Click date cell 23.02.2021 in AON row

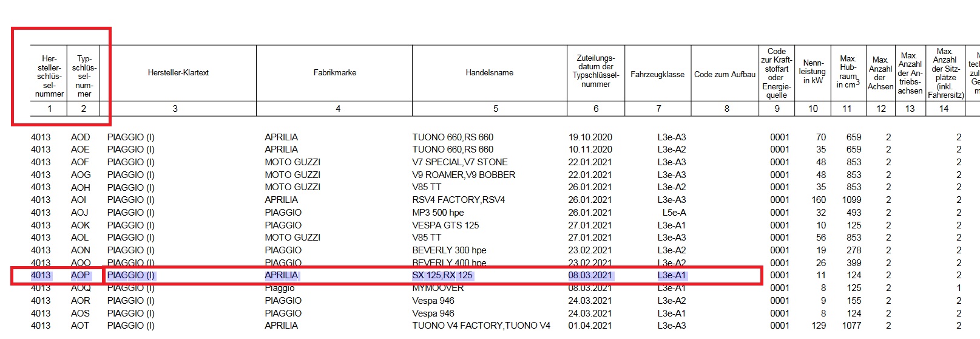[590, 250]
